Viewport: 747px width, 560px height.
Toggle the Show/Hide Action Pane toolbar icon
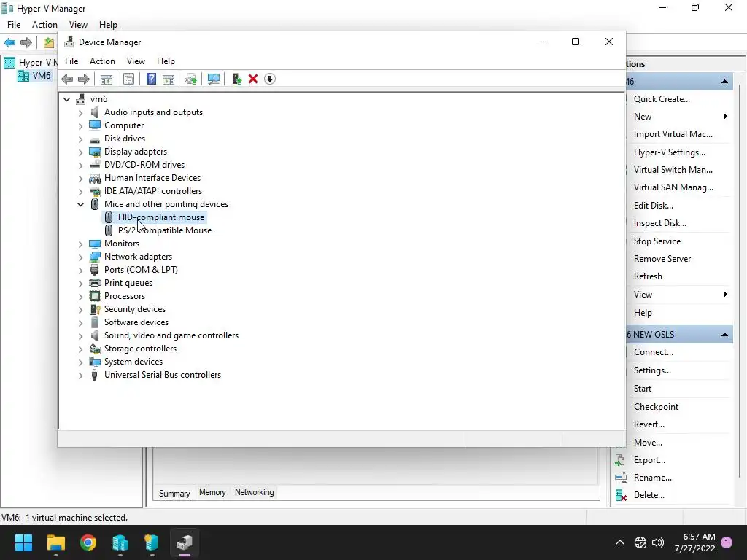(x=169, y=79)
